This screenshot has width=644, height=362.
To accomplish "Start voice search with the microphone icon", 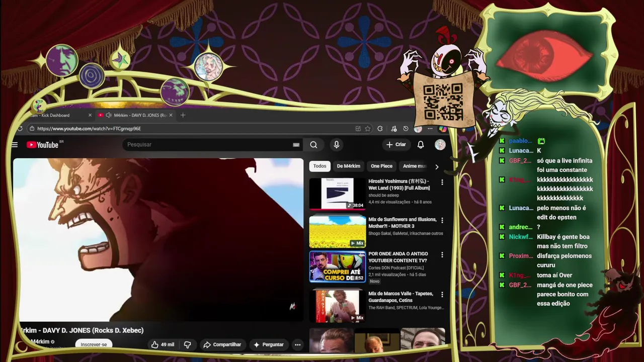I will pos(337,145).
